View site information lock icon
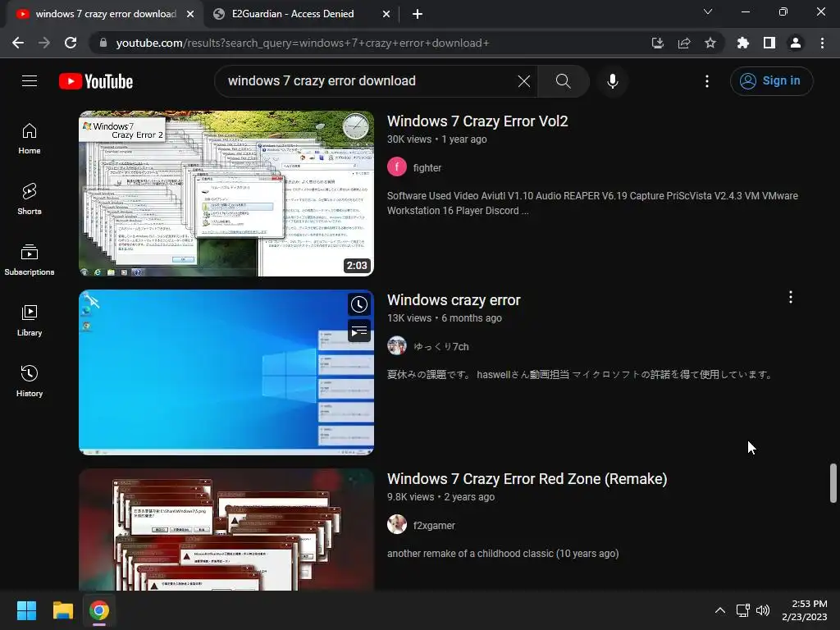840x630 pixels. (103, 43)
